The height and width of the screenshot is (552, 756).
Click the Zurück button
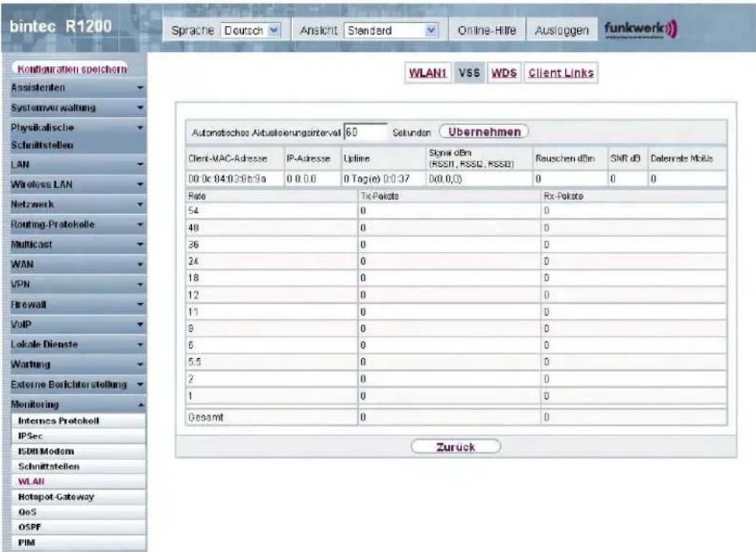tap(455, 447)
